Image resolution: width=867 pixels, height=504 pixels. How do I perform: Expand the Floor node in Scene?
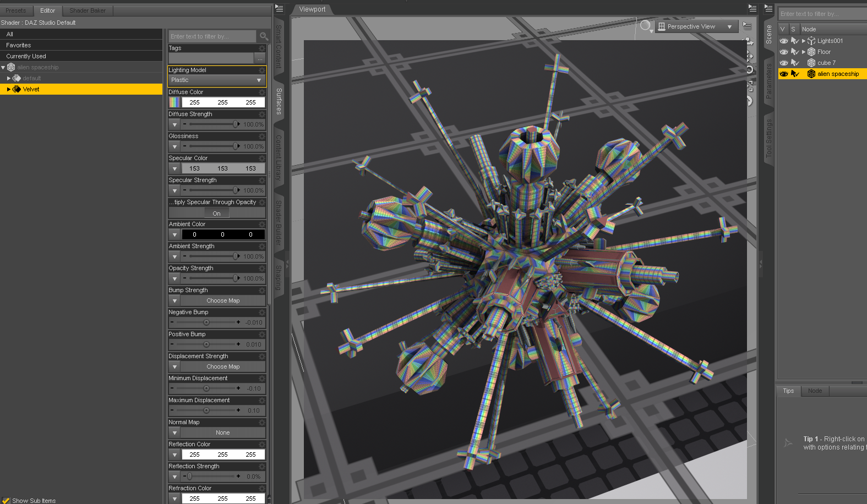(804, 52)
